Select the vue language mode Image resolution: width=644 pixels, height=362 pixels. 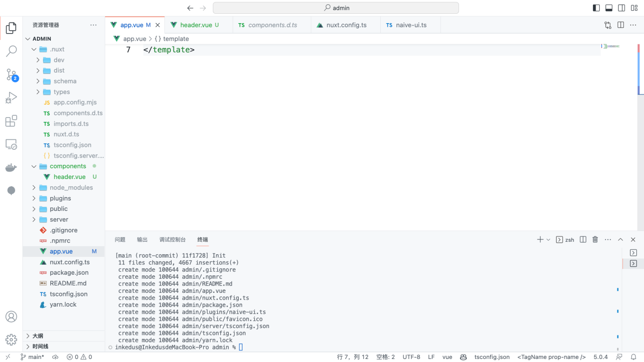click(447, 357)
